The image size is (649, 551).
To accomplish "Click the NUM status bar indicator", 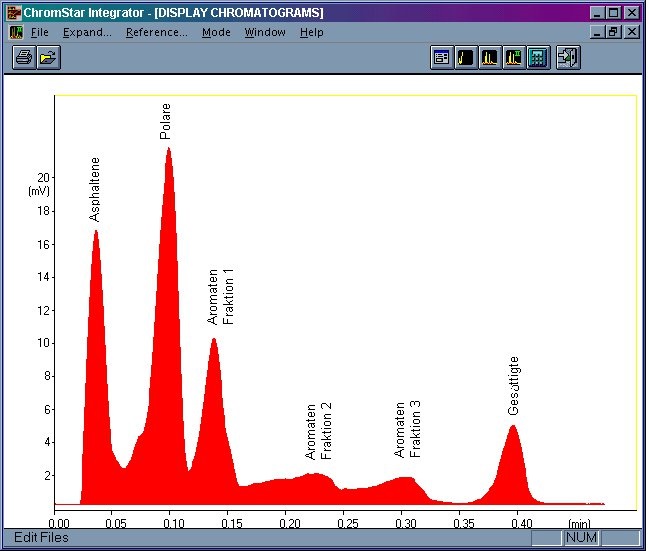I will [x=581, y=537].
